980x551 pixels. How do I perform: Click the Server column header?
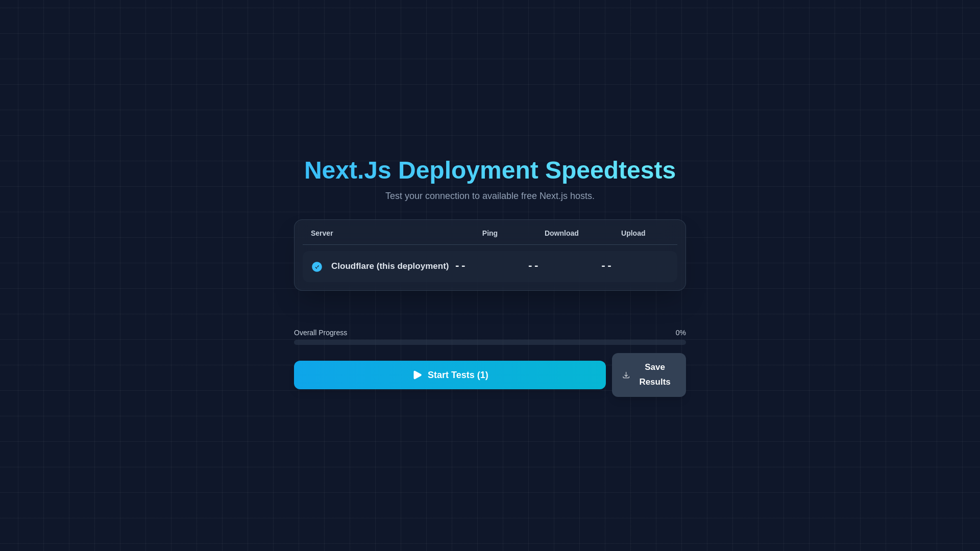point(322,233)
